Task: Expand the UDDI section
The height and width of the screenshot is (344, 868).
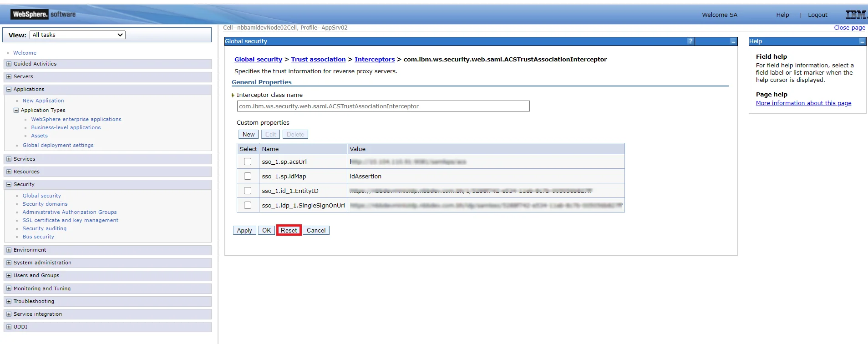Action: click(9, 327)
